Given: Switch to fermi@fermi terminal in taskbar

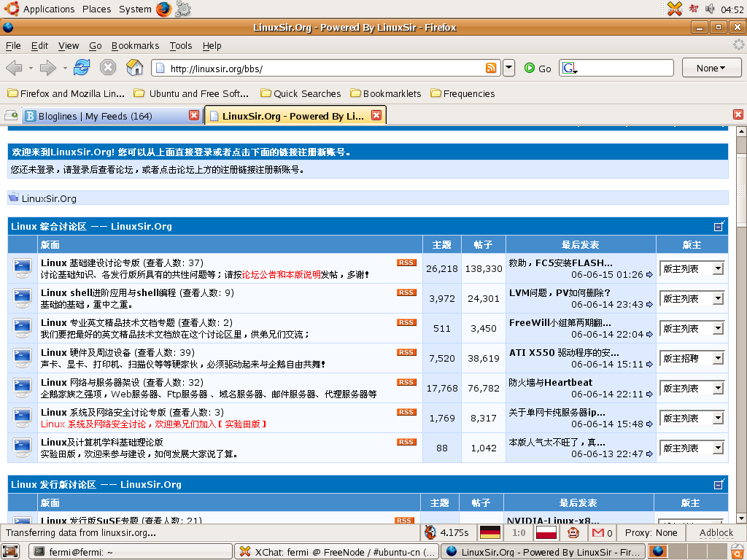Looking at the screenshot, I should (x=131, y=552).
